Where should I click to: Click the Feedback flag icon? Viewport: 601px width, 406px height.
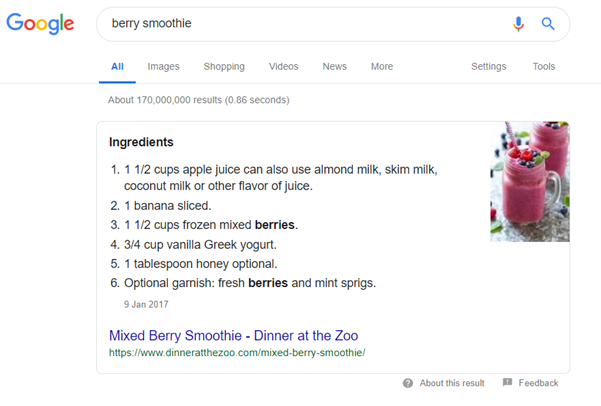click(507, 382)
